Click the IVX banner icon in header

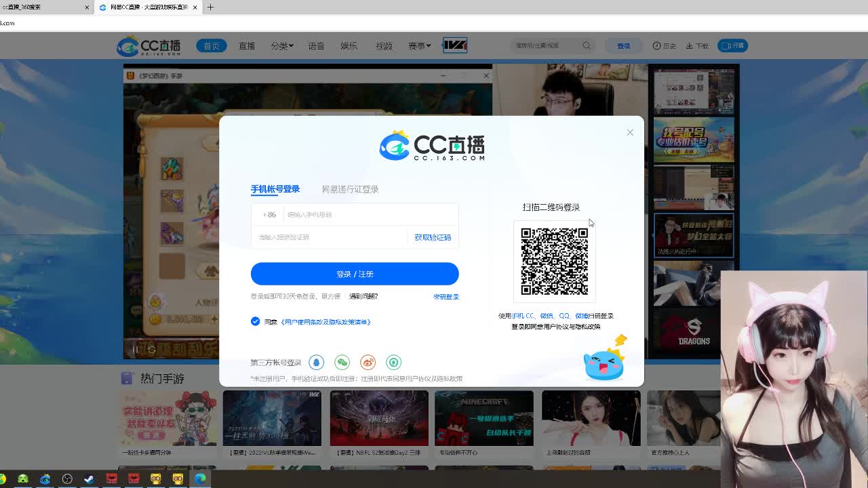(455, 45)
